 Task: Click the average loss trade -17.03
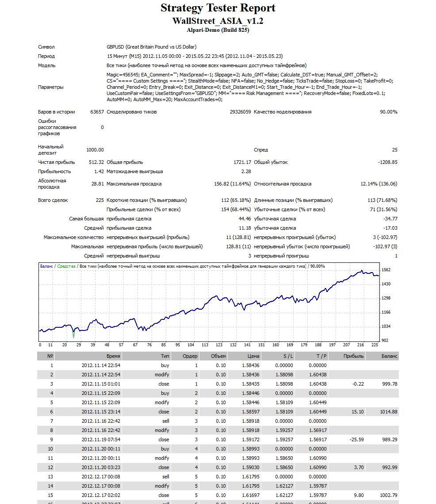coord(390,228)
